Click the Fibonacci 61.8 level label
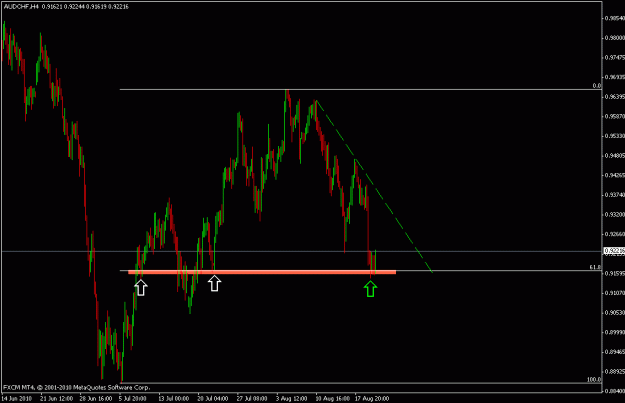Screen dimensions: 625x403 tap(595, 267)
